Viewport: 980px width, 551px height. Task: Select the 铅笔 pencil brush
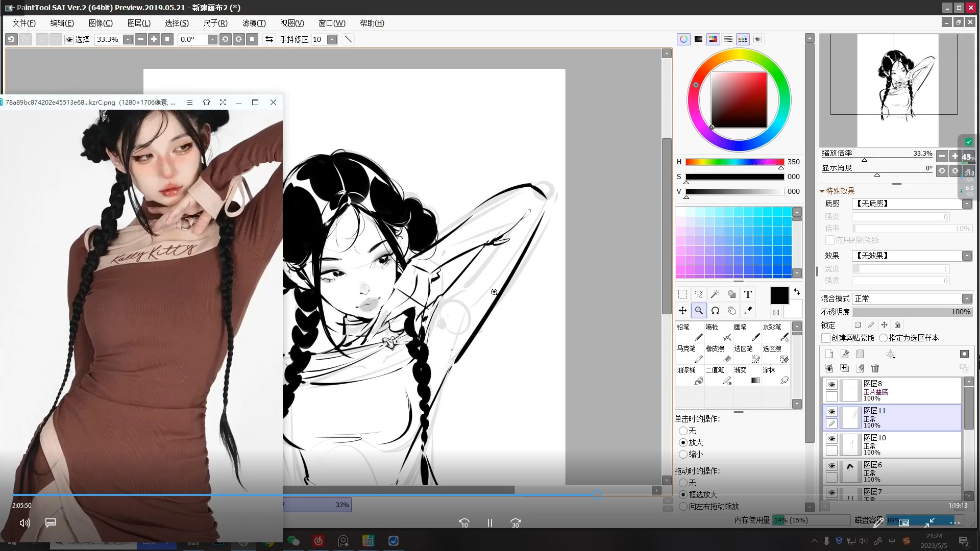point(690,332)
